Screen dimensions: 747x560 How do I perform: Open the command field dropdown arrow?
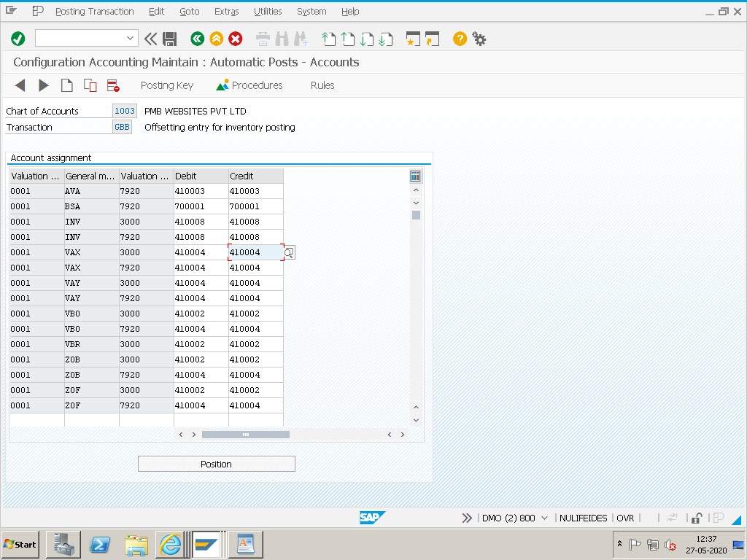[x=130, y=38]
